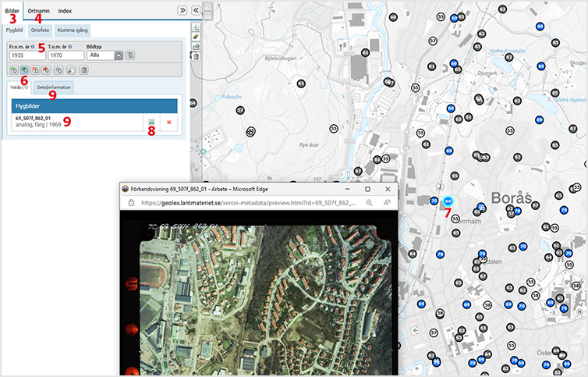Select the measure line tool beside the map
This screenshot has height=377, width=588.
[196, 27]
